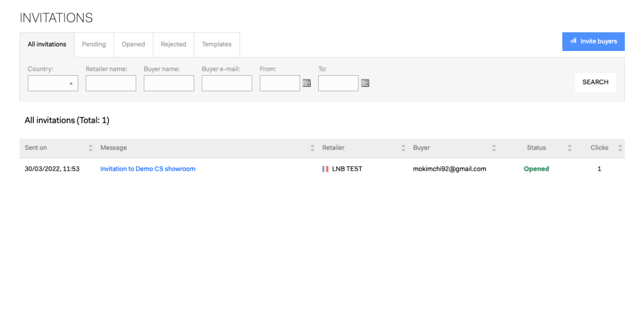This screenshot has height=322, width=644.
Task: Sort by Retailer column arrows
Action: pyautogui.click(x=403, y=148)
